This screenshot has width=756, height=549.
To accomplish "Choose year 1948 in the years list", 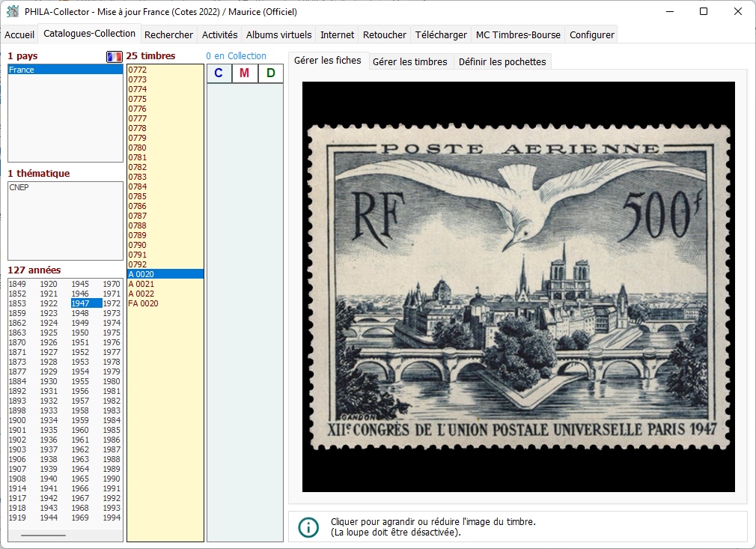I will point(80,313).
